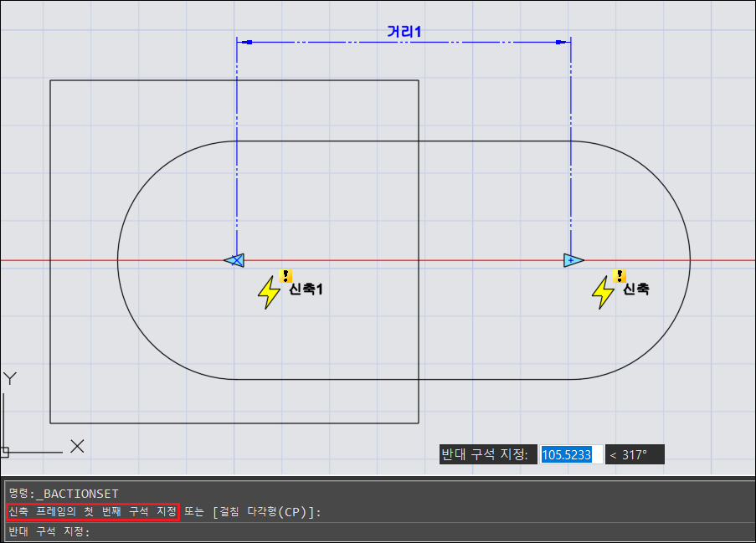Viewport: 756px width, 543px height.
Task: Click the _BACTIONSET command history line
Action: click(64, 493)
